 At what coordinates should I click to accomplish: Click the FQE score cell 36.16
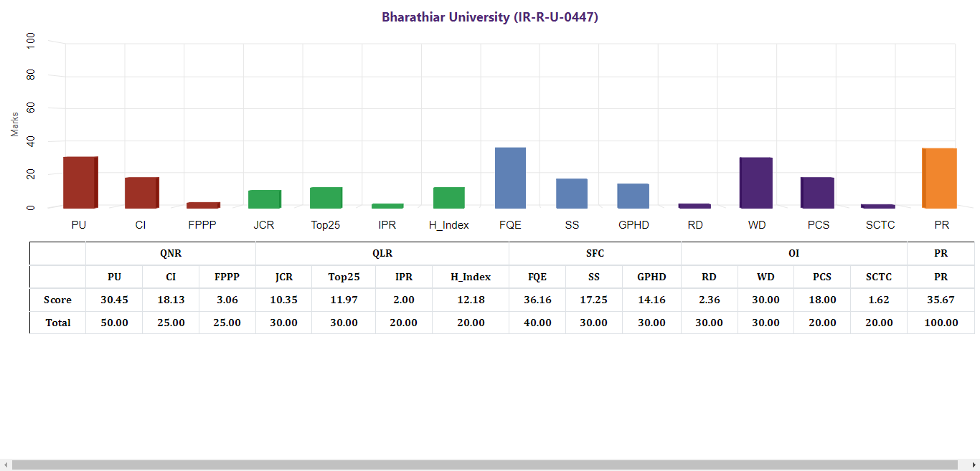537,300
